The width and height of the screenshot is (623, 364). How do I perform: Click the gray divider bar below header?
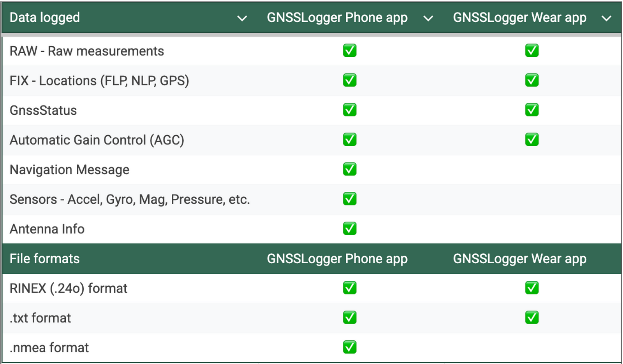click(311, 35)
